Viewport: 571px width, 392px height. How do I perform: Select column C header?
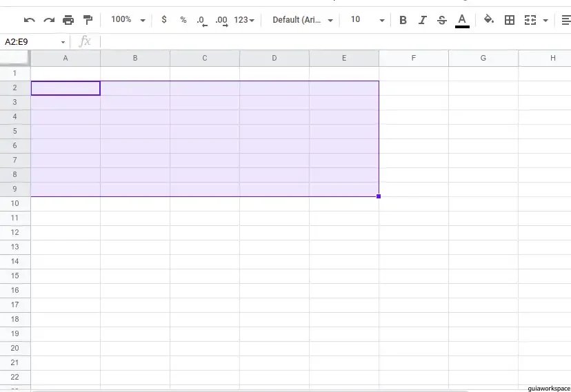[205, 58]
